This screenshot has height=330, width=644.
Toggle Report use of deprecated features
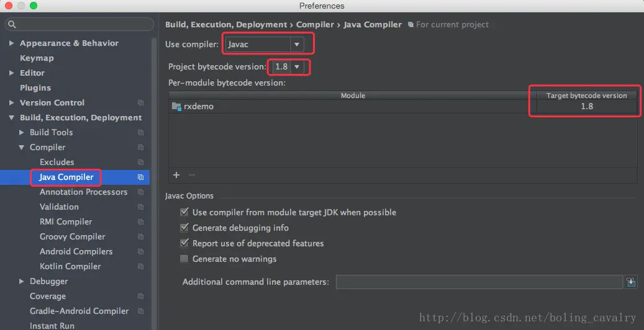184,243
